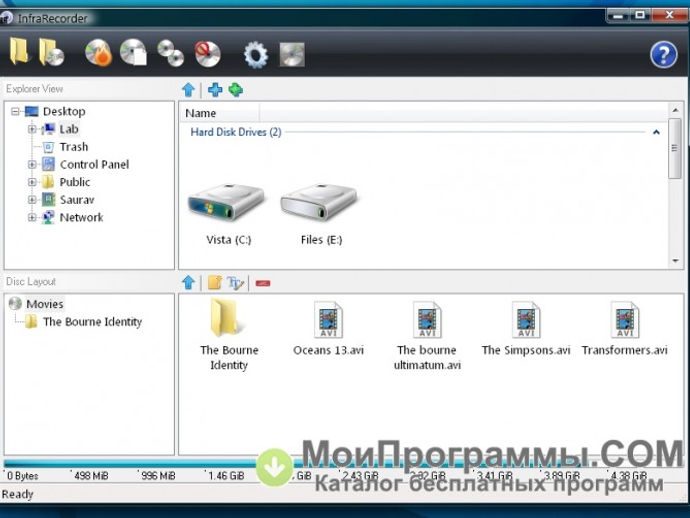Select Movies disc in Disc Layout tree
This screenshot has width=690, height=518.
pyautogui.click(x=44, y=304)
